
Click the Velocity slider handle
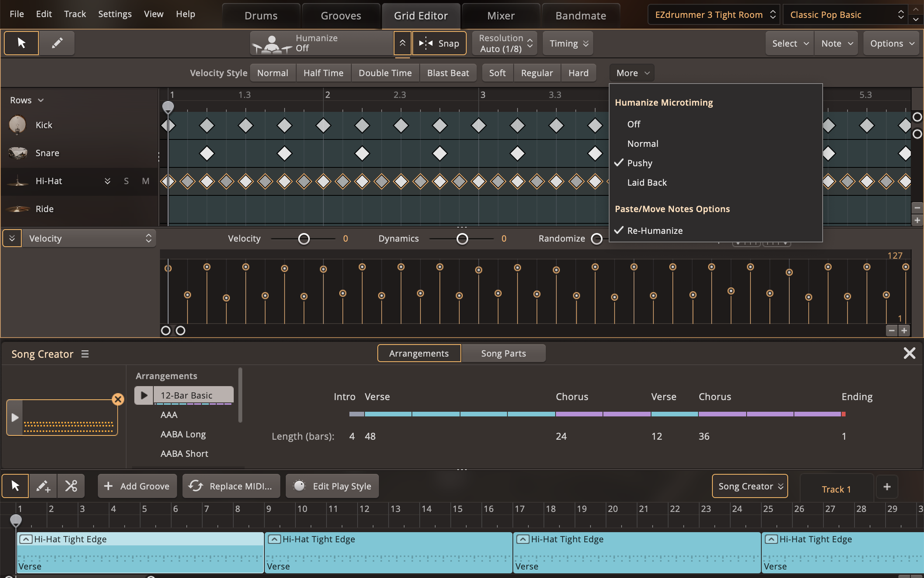coord(304,239)
